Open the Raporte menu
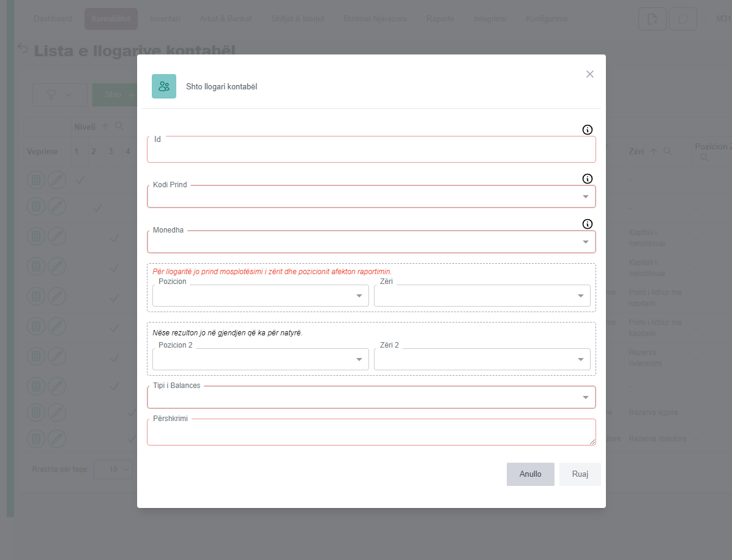 coord(440,19)
